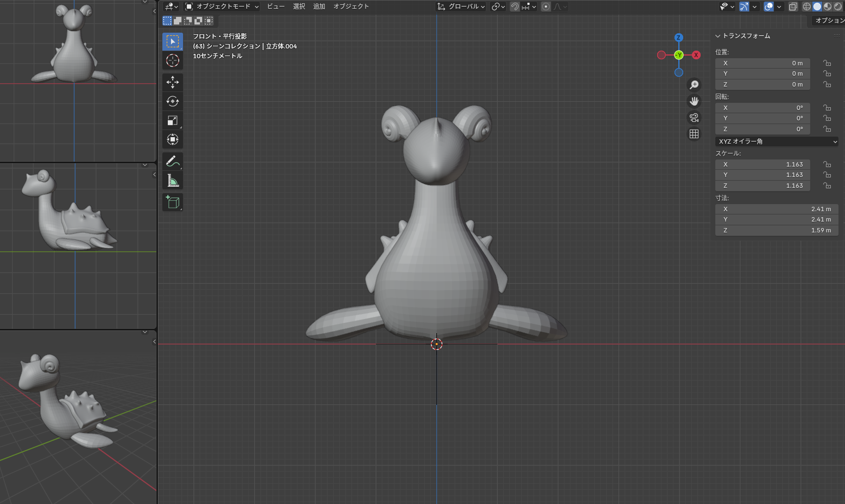Open the ビュー menu

pyautogui.click(x=276, y=7)
